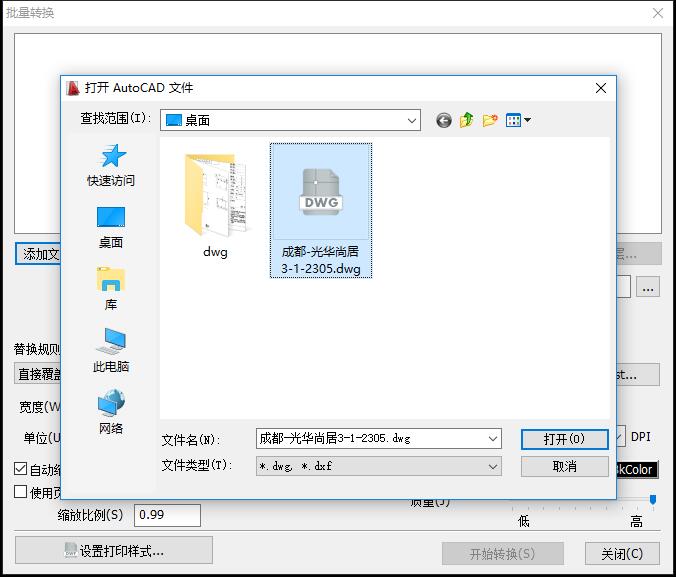Viewport: 676px width, 577px height.
Task: Click the browse ... button in 批量转换
Action: coord(648,287)
